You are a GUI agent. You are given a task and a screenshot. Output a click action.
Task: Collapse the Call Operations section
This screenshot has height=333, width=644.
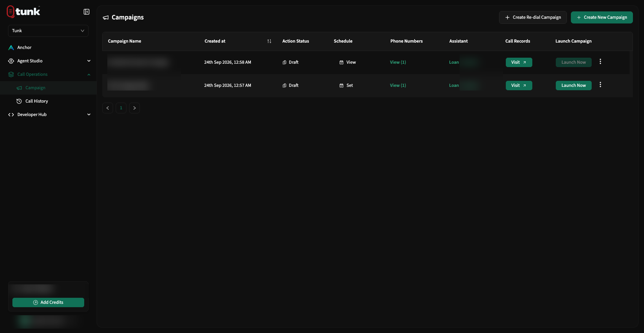[48, 74]
